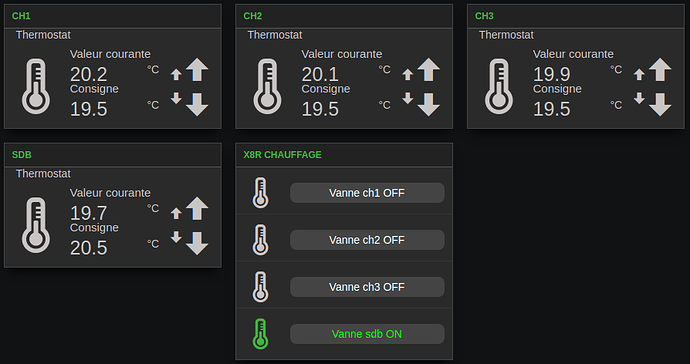Viewport: 690px width, 364px height.
Task: Turn off the green Vanne sdb ON button
Action: click(x=367, y=334)
